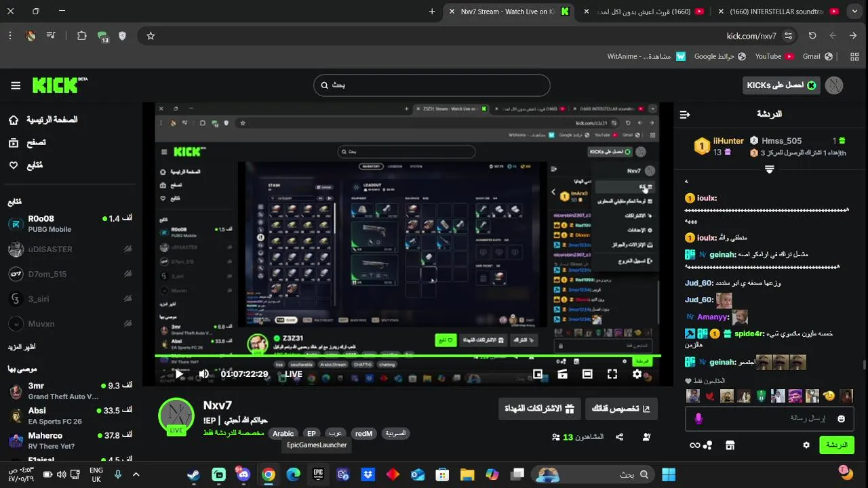
Task: Bookmark this page with the star
Action: 151,36
